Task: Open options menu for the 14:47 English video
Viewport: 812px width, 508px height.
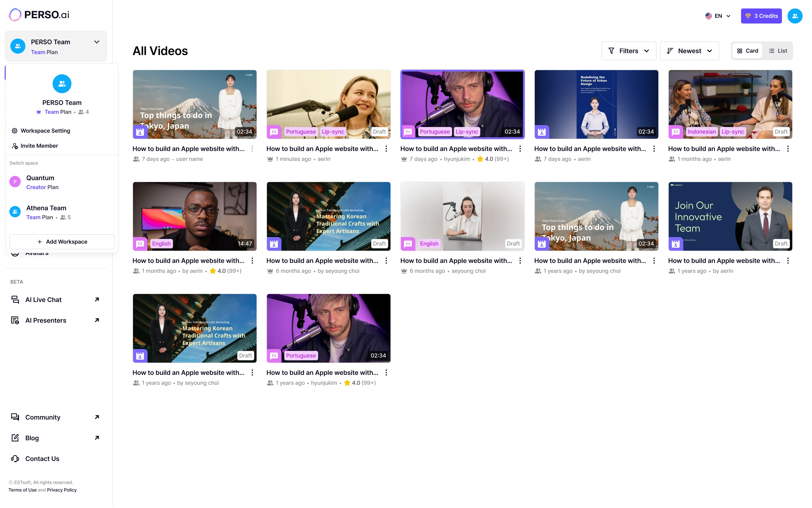Action: [x=252, y=261]
